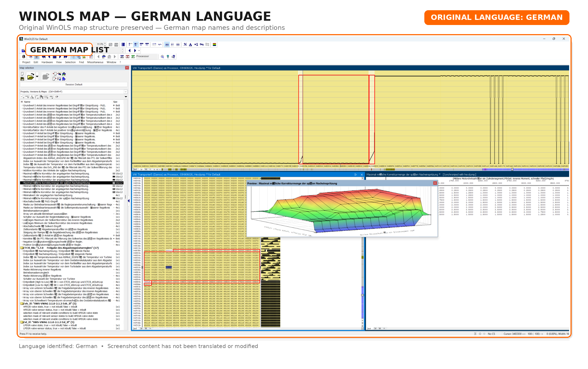Open the Project menu
The height and width of the screenshot is (369, 588).
[26, 62]
